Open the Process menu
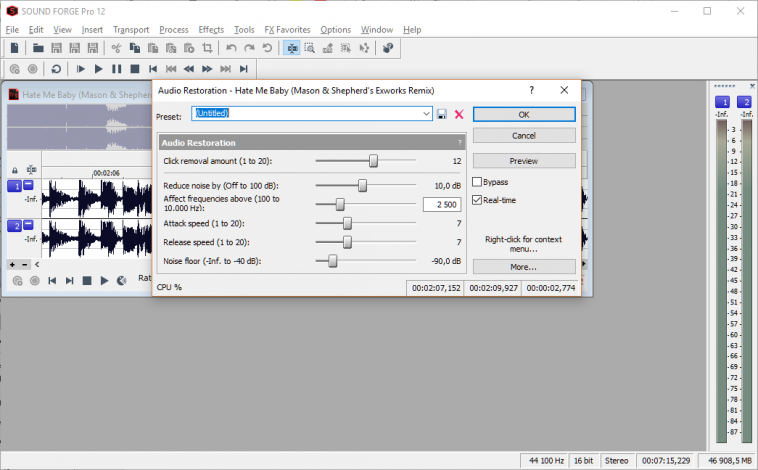758x470 pixels. pyautogui.click(x=173, y=30)
